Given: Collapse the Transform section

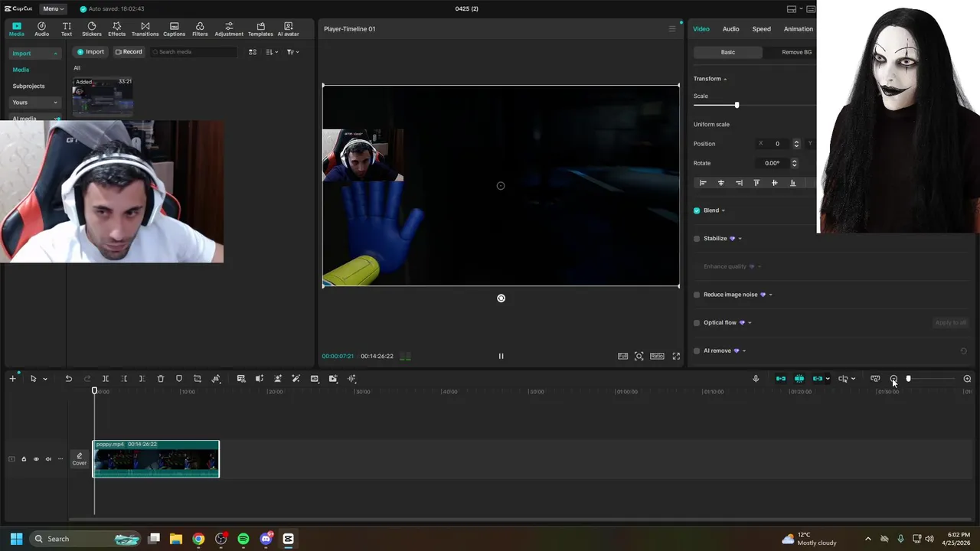Looking at the screenshot, I should tap(725, 79).
